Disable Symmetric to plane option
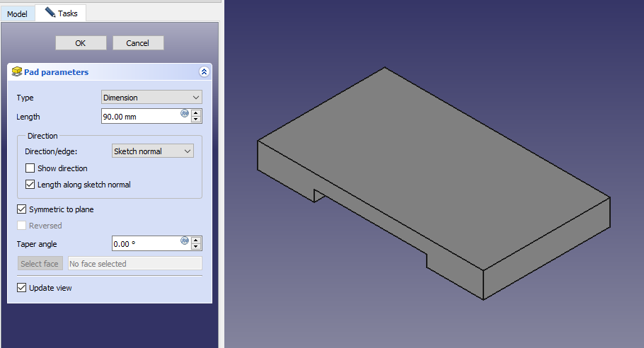 22,209
